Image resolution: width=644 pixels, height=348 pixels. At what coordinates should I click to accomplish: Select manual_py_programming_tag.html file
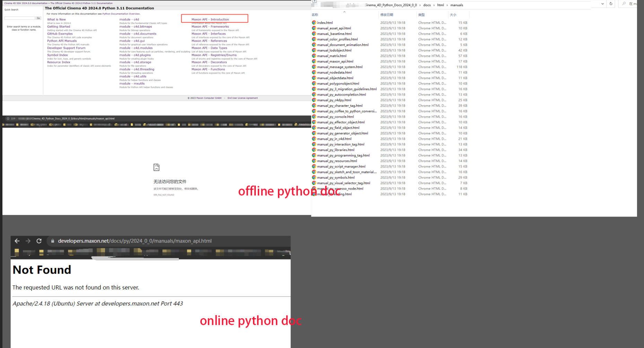tap(343, 155)
